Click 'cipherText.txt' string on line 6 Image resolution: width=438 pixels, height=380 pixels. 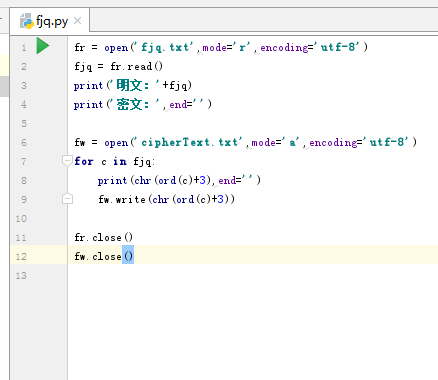tap(189, 142)
